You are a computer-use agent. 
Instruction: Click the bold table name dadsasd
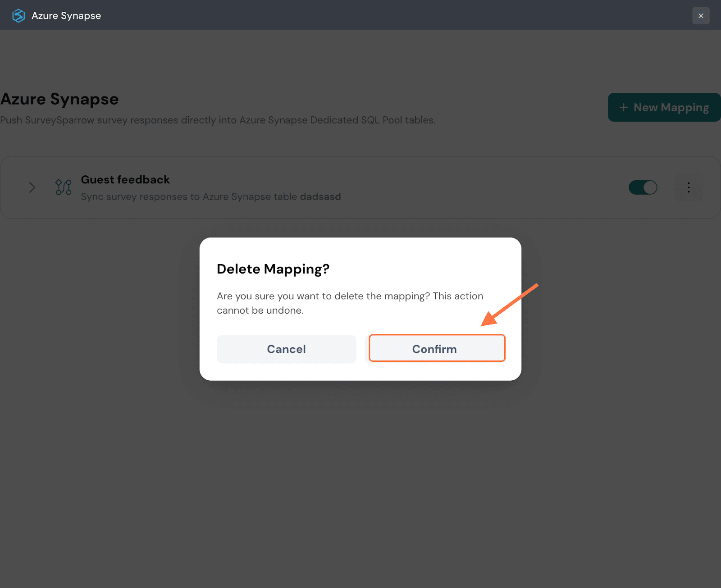tap(320, 197)
